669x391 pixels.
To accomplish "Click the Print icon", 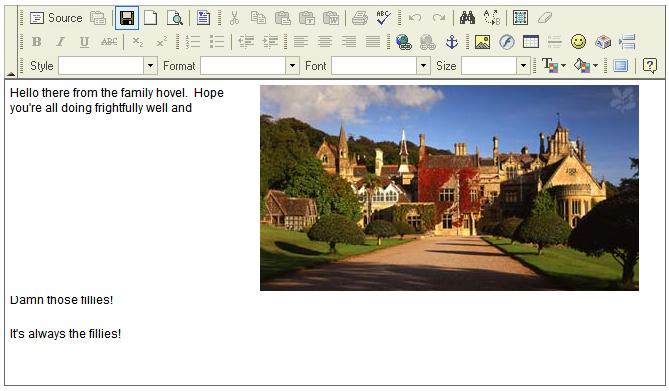I will pyautogui.click(x=360, y=18).
